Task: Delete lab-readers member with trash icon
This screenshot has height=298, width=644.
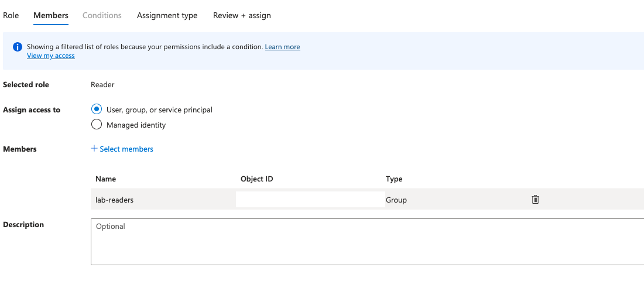Action: click(535, 200)
